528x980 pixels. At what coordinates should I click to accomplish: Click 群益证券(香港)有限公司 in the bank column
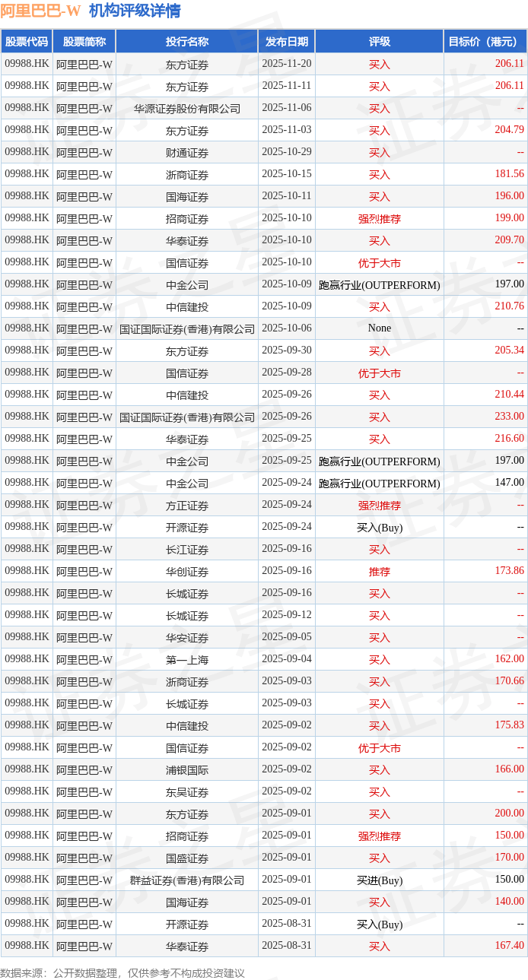click(x=187, y=880)
